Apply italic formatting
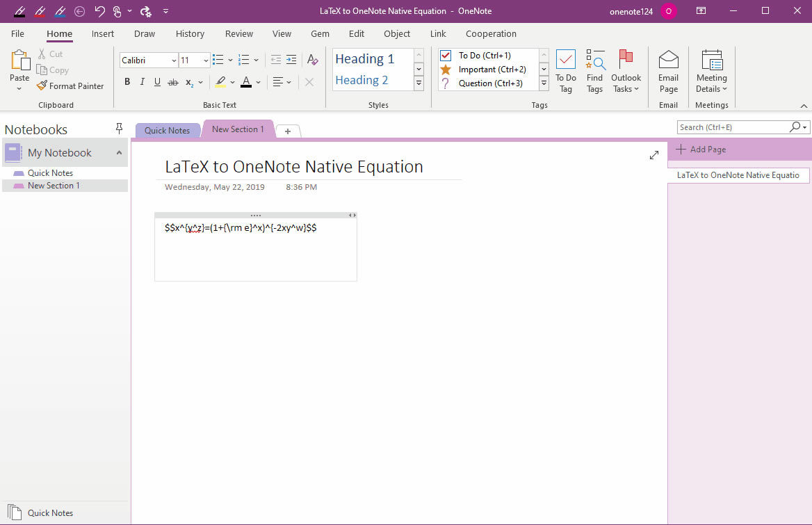812x525 pixels. pyautogui.click(x=142, y=81)
